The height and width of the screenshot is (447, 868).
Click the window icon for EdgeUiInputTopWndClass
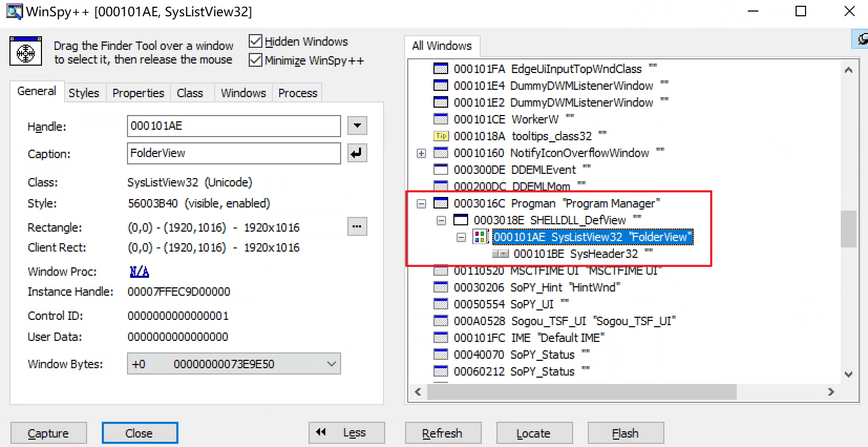[x=441, y=69]
